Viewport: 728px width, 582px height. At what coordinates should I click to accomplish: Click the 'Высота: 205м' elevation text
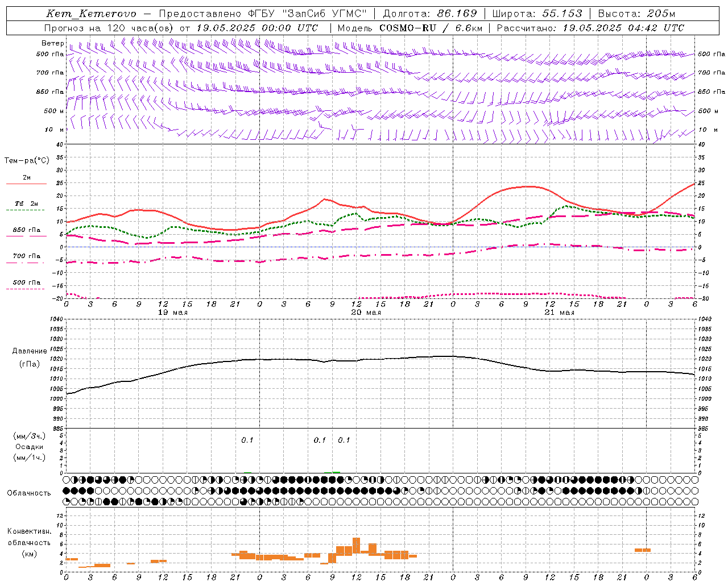click(x=636, y=14)
